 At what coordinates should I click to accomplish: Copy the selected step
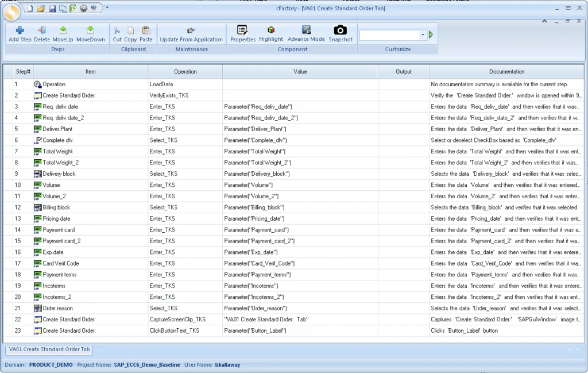point(130,34)
